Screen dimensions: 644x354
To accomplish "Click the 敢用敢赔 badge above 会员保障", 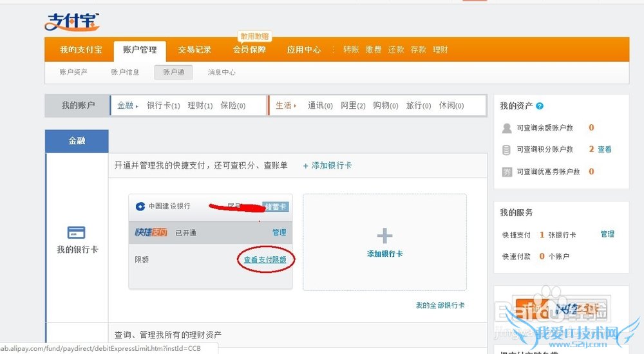I will (254, 36).
